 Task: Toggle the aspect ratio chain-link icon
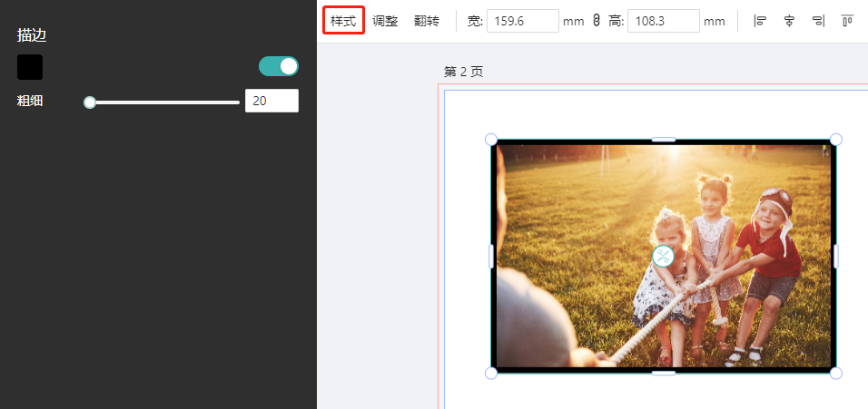pos(597,21)
